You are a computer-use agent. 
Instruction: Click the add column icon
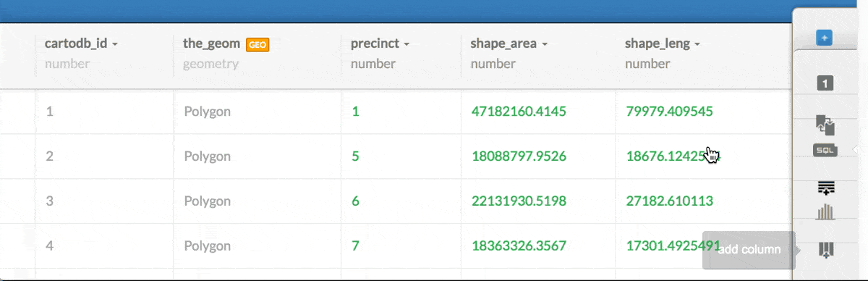click(825, 251)
